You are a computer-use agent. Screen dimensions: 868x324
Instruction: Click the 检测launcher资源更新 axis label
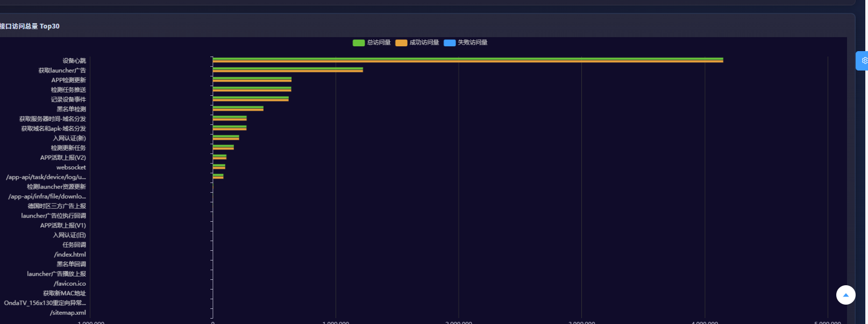click(x=56, y=187)
